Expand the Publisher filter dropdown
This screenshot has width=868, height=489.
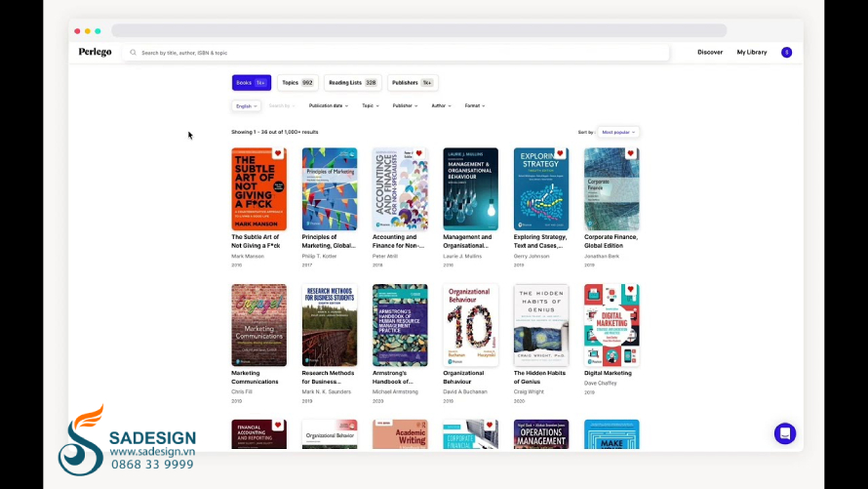pos(405,105)
